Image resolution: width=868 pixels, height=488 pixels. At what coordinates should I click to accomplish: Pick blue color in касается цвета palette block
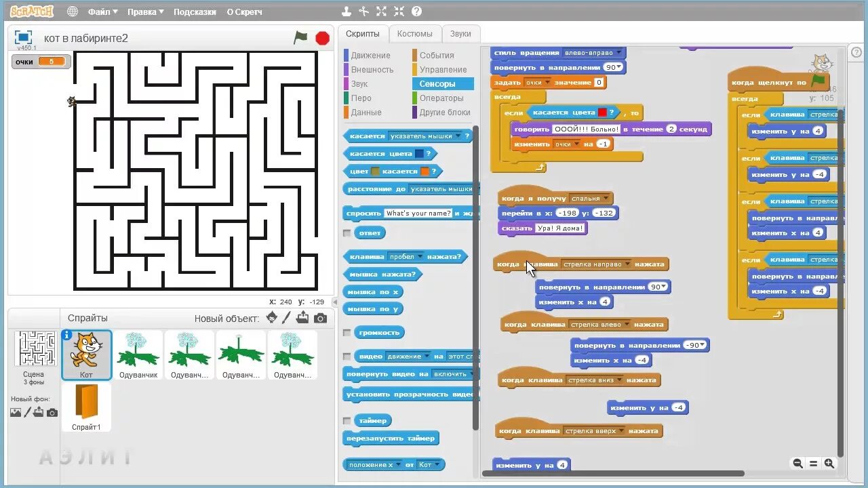[419, 154]
